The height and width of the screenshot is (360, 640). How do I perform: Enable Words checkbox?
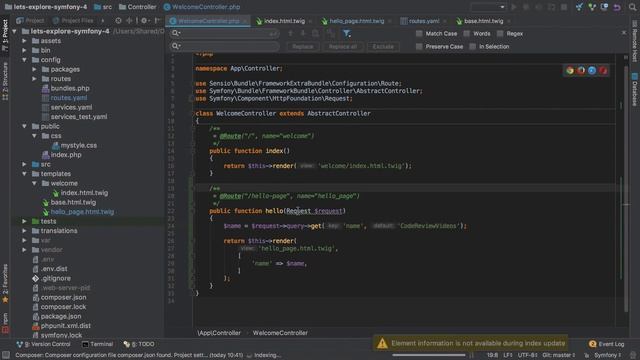tap(467, 33)
